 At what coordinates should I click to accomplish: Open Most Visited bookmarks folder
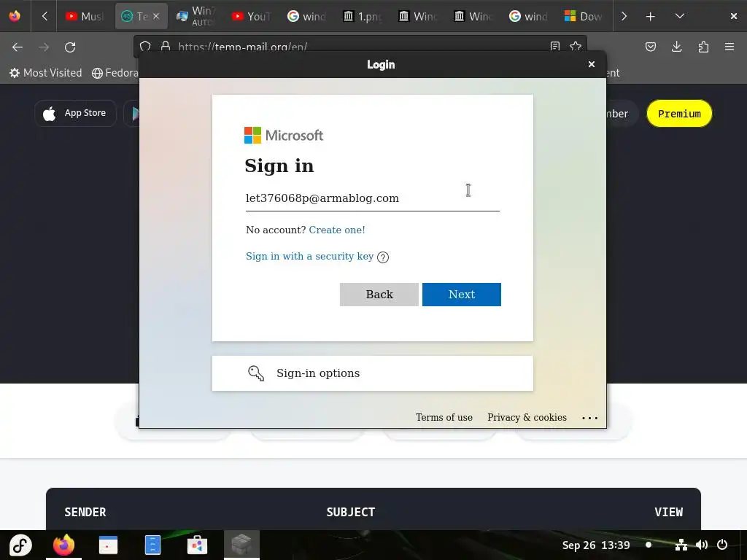tap(46, 73)
